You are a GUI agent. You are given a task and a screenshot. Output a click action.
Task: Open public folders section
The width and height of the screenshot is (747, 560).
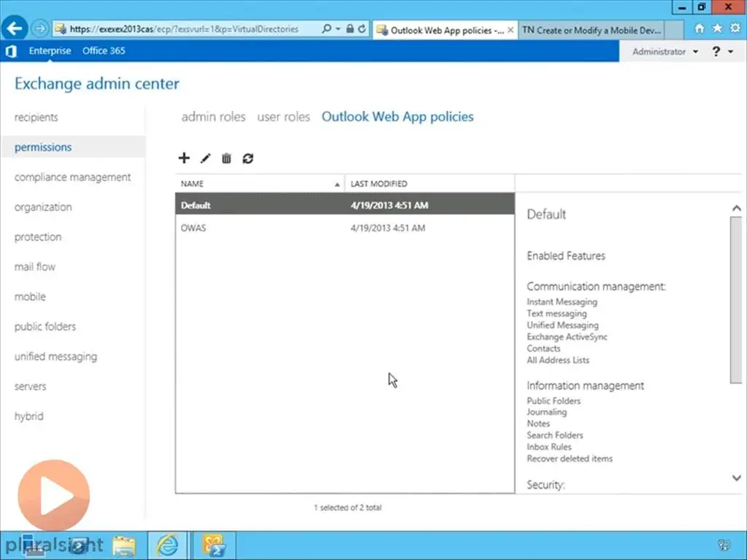(x=45, y=327)
